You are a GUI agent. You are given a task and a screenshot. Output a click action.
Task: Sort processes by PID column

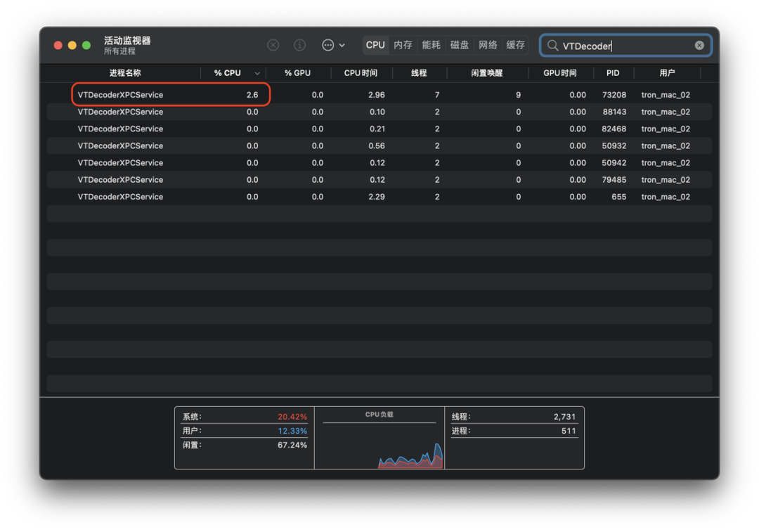[x=613, y=73]
